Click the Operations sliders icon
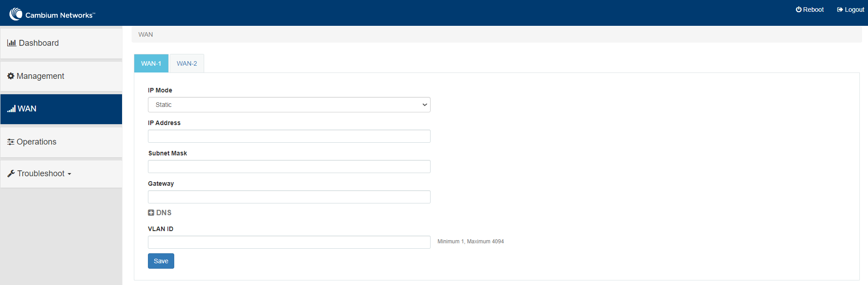Screen dimensions: 868x285 [11, 142]
